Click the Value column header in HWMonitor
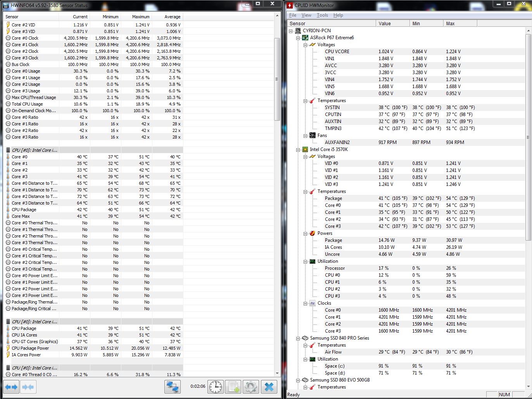Viewport: 532px width, 399px height. point(393,23)
